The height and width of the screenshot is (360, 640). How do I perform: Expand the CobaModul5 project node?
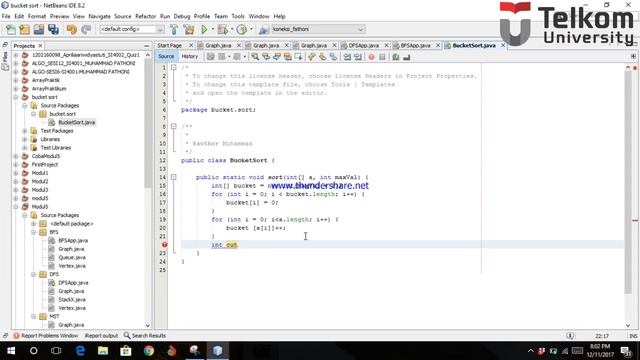point(16,156)
